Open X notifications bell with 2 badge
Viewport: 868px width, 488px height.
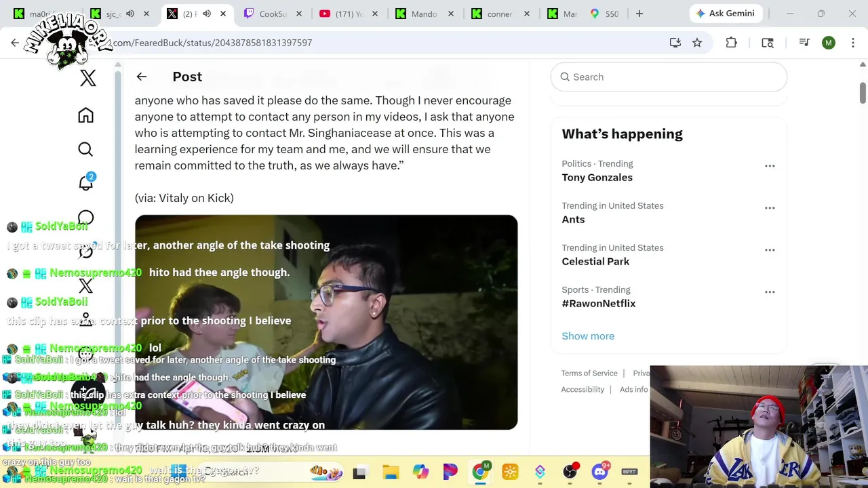[x=86, y=182]
